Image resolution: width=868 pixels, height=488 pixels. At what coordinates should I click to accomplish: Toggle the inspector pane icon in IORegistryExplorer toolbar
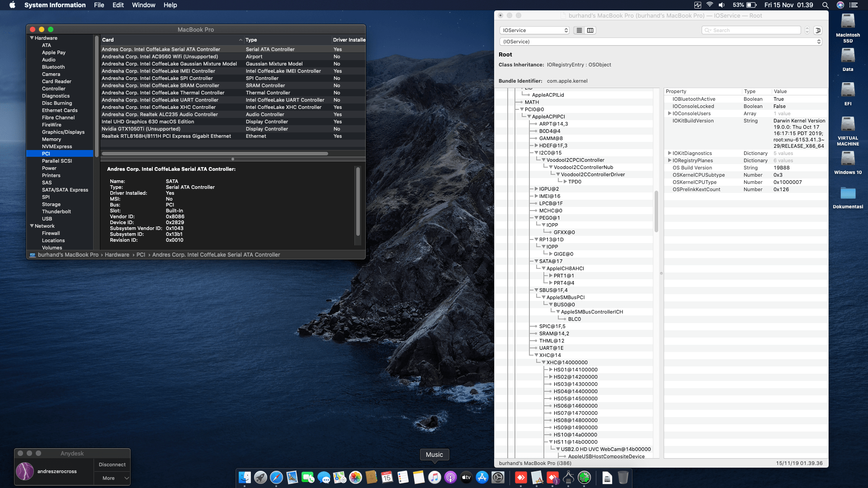(817, 30)
